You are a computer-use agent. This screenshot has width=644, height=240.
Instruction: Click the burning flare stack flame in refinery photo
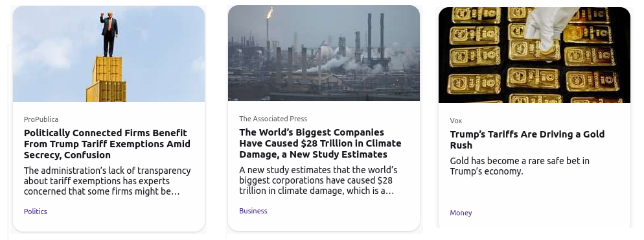(270, 13)
